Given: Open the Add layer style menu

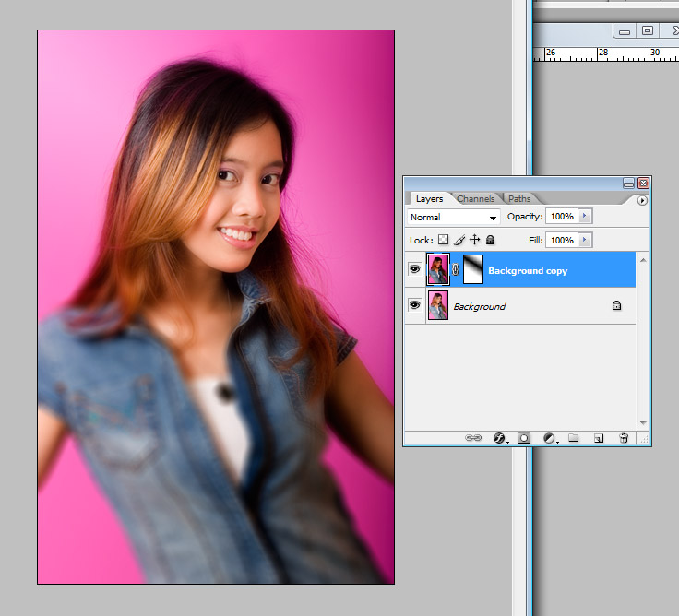Looking at the screenshot, I should coord(501,439).
